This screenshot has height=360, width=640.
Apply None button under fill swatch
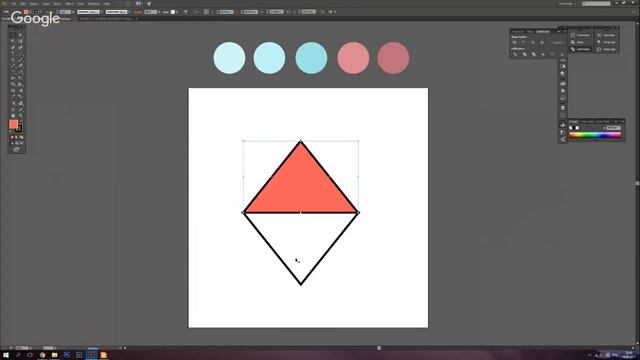pos(21,138)
